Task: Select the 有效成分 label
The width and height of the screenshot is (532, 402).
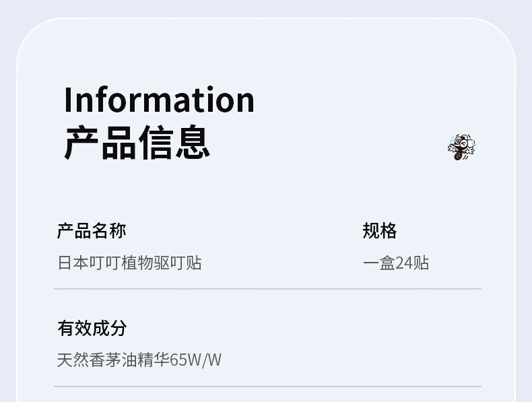Action: pos(92,329)
